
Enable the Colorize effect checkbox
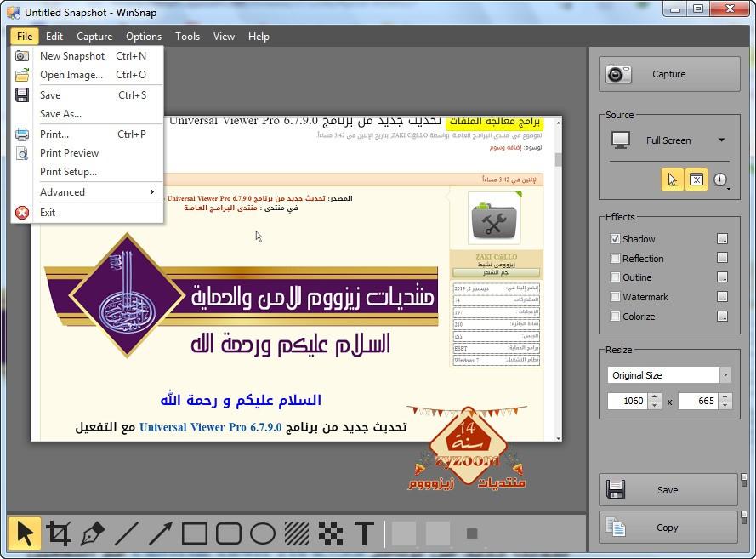click(x=615, y=316)
